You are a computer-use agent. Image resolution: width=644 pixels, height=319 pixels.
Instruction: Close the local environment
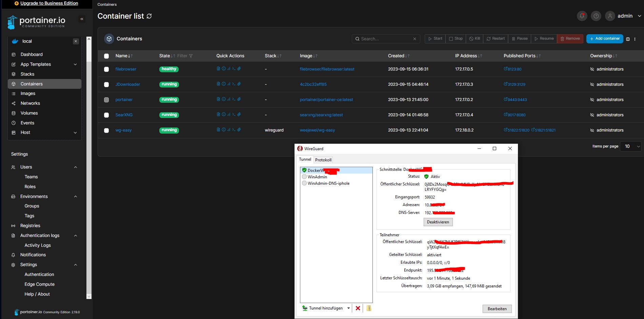[76, 41]
